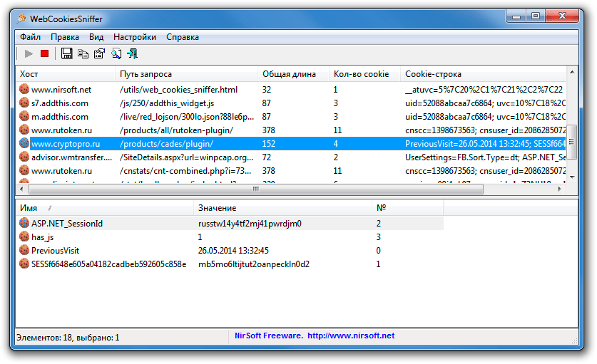Click total length 152 cell
Screen dimensions: 597x364
click(268, 144)
